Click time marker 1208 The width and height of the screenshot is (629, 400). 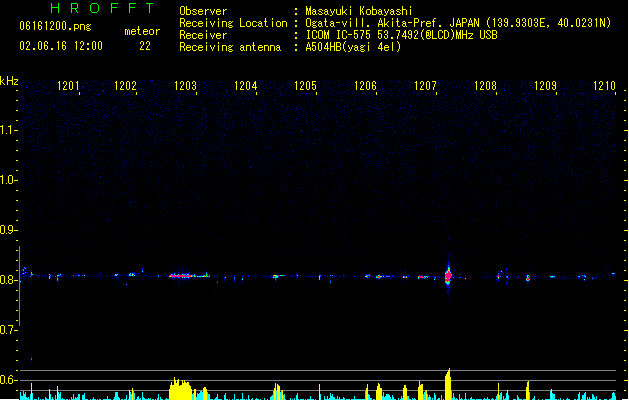pos(485,86)
